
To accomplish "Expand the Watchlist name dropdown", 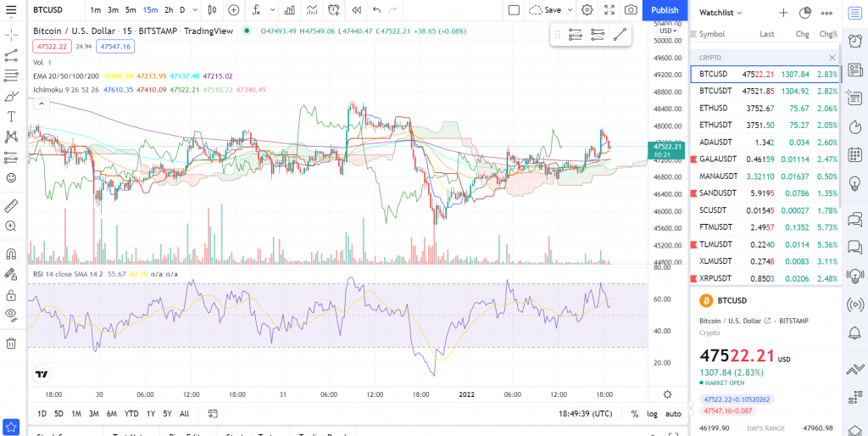I will (x=721, y=12).
